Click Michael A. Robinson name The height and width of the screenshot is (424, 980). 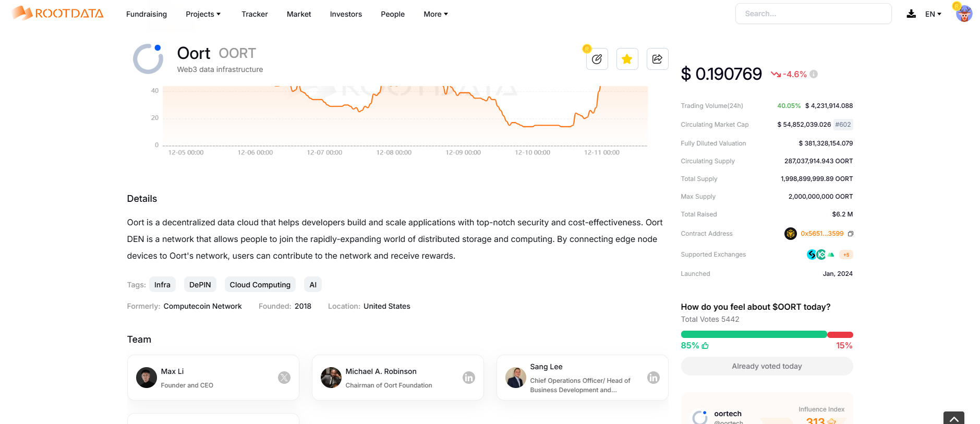pos(381,371)
